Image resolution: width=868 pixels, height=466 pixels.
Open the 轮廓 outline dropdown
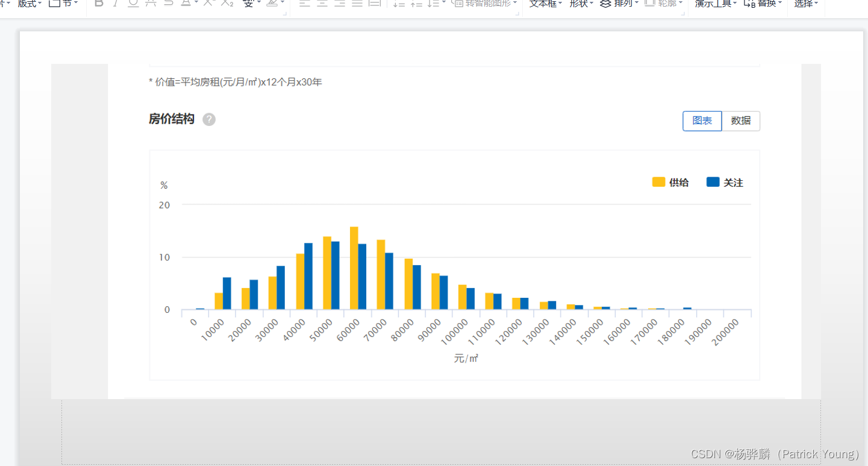tap(664, 3)
